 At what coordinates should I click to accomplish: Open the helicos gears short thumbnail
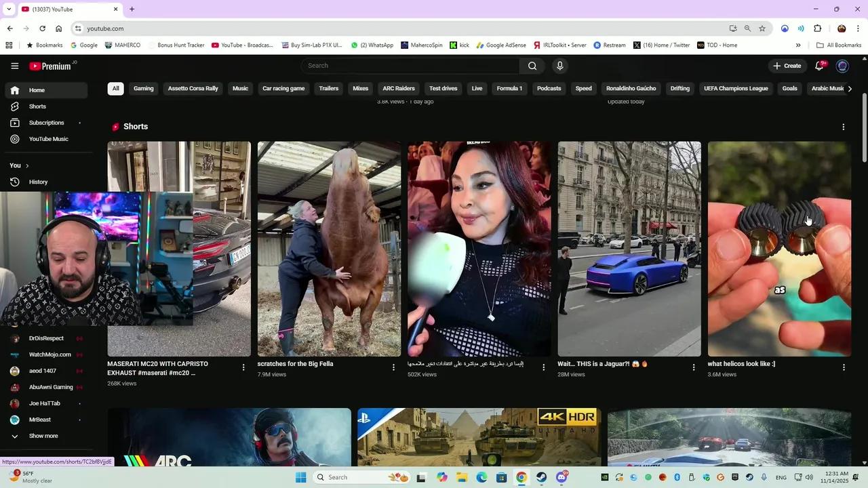click(x=779, y=249)
